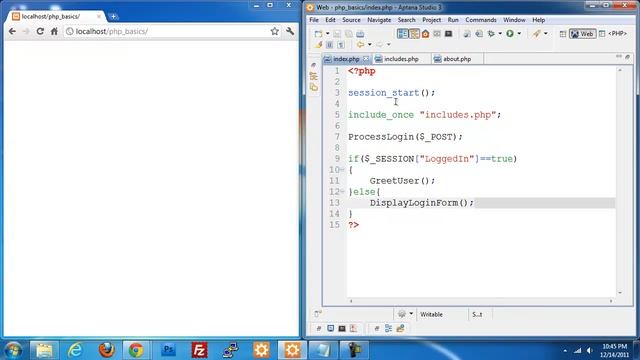Image resolution: width=640 pixels, height=360 pixels.
Task: Switch to the Web perspective
Action: (x=582, y=34)
